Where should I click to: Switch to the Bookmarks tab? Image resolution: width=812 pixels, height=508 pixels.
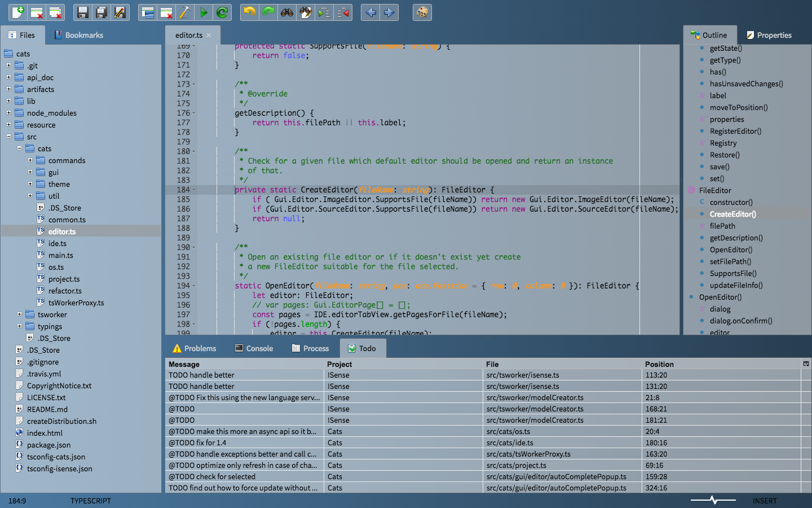coord(79,35)
